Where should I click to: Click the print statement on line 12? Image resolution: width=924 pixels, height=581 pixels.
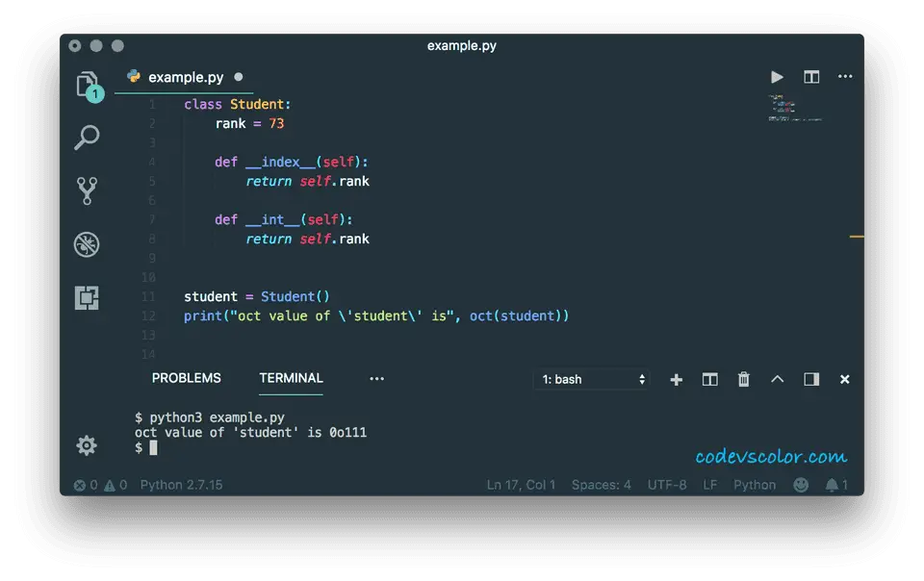pos(376,316)
